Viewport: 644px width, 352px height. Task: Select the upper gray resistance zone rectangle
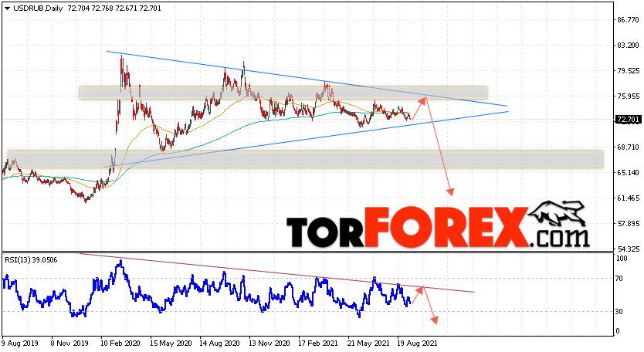click(283, 93)
